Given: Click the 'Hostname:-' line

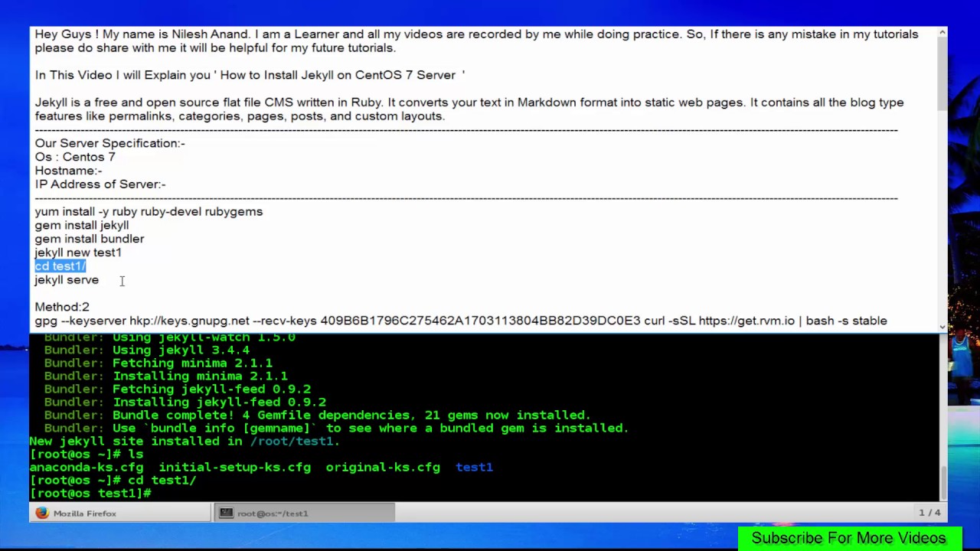Looking at the screenshot, I should (68, 171).
